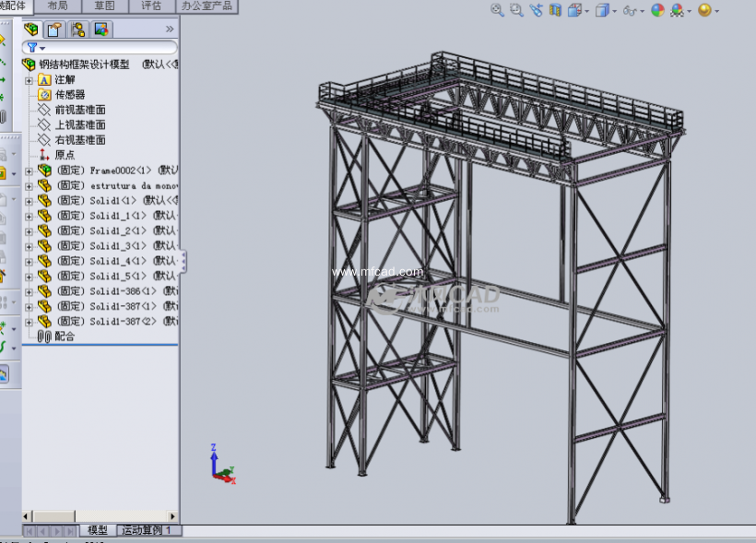Open the ConfigurationManager panel tab
Image resolution: width=756 pixels, height=543 pixels.
pos(79,30)
